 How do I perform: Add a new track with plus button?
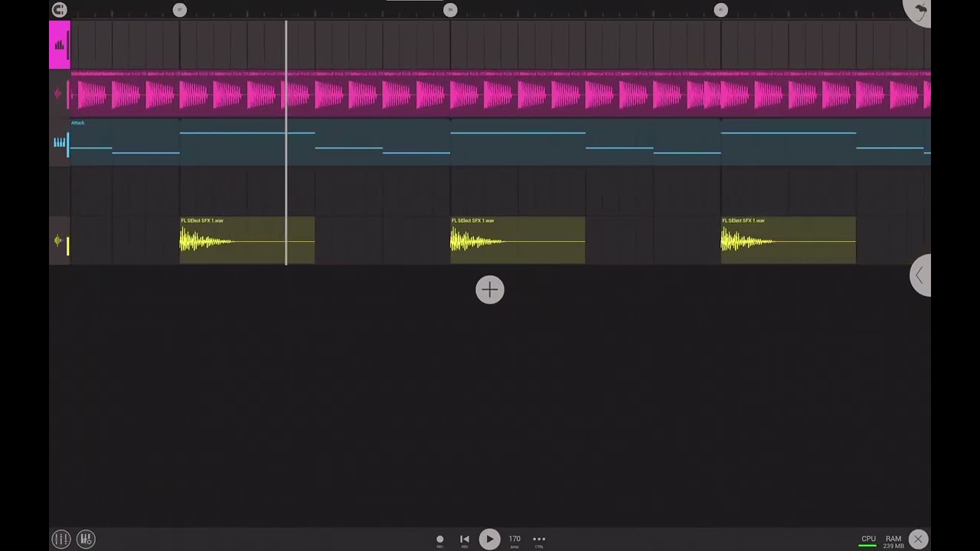490,290
